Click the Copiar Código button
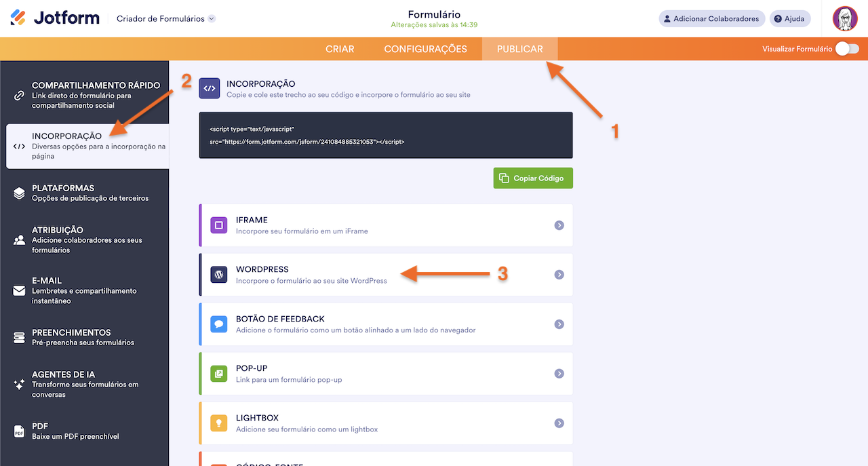This screenshot has width=868, height=466. click(533, 178)
